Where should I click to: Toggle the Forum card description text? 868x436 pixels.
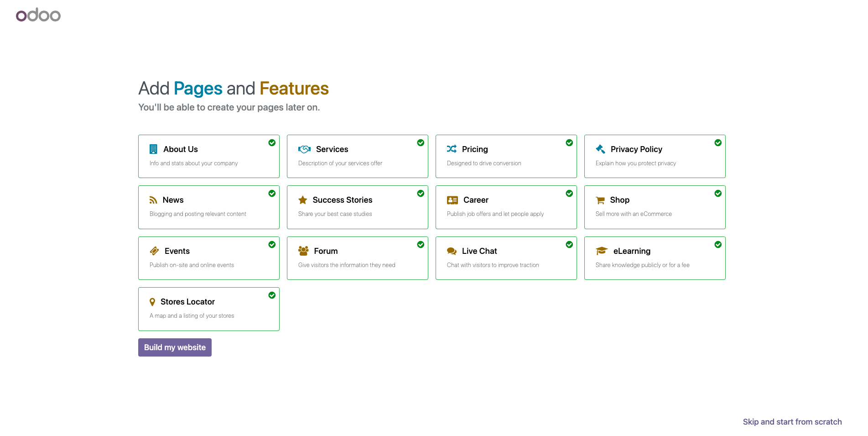347,265
